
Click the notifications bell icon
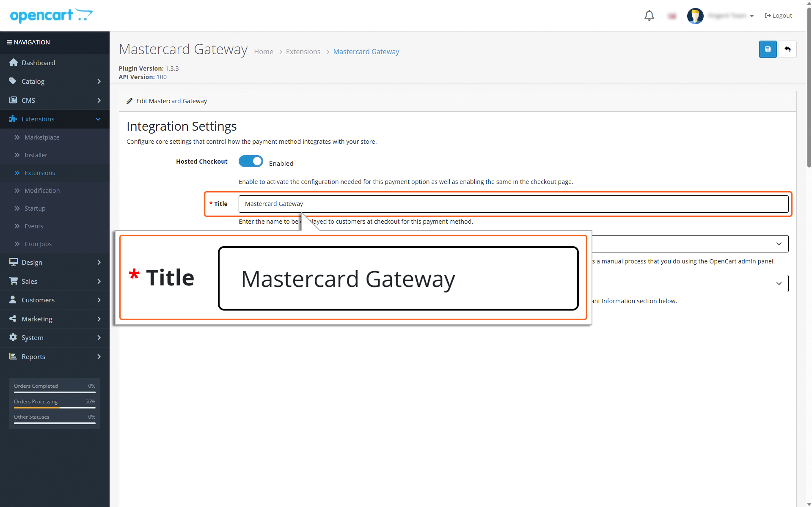649,16
